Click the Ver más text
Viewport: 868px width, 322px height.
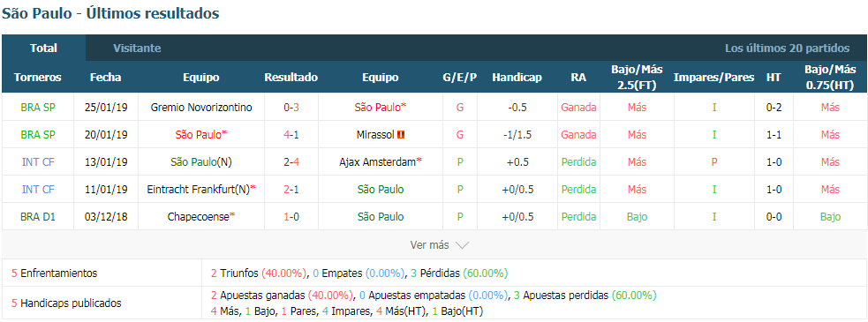tap(430, 245)
